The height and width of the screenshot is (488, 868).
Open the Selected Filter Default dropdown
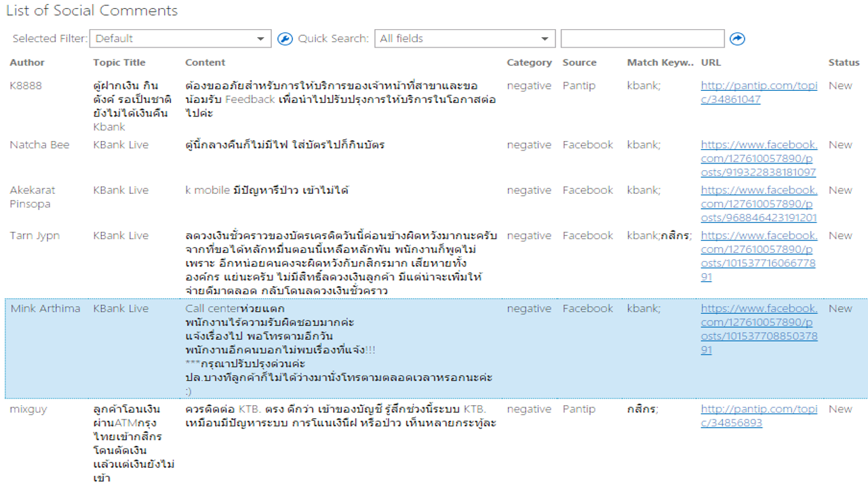click(180, 39)
